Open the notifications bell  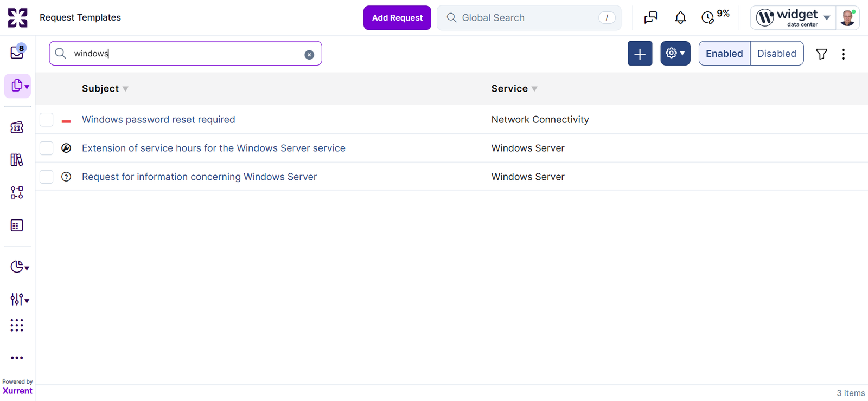tap(680, 18)
